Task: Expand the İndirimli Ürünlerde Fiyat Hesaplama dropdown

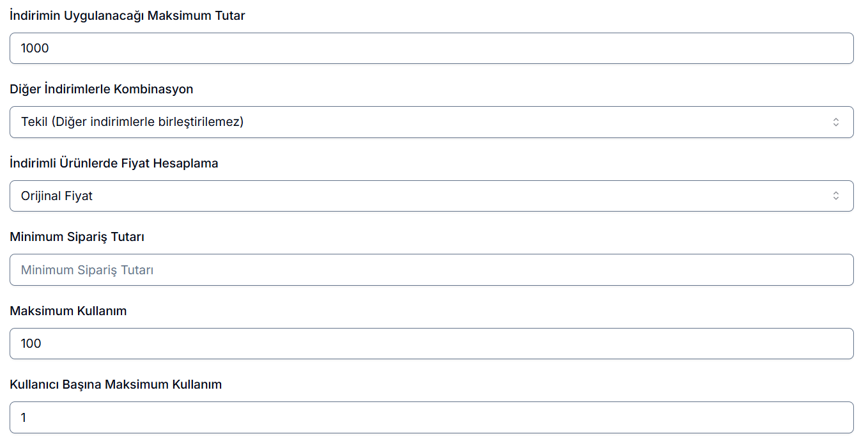Action: [431, 196]
